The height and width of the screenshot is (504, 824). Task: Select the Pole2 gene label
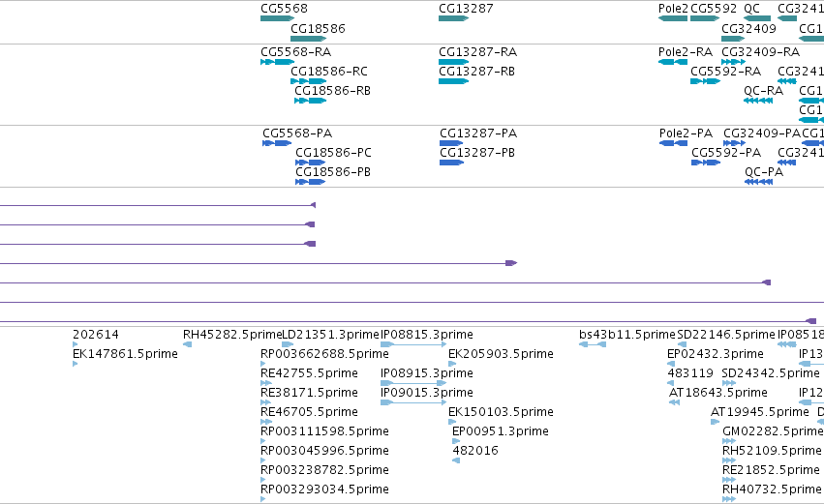pyautogui.click(x=673, y=9)
